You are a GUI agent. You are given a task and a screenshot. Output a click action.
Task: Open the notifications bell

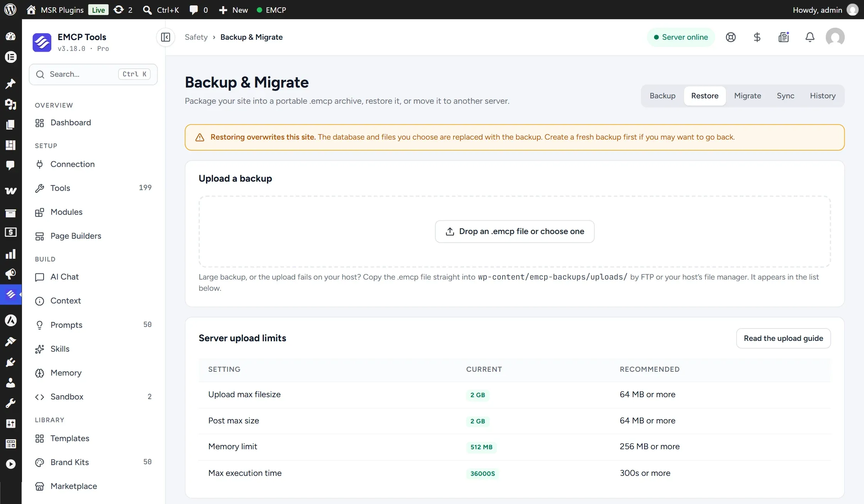point(810,37)
